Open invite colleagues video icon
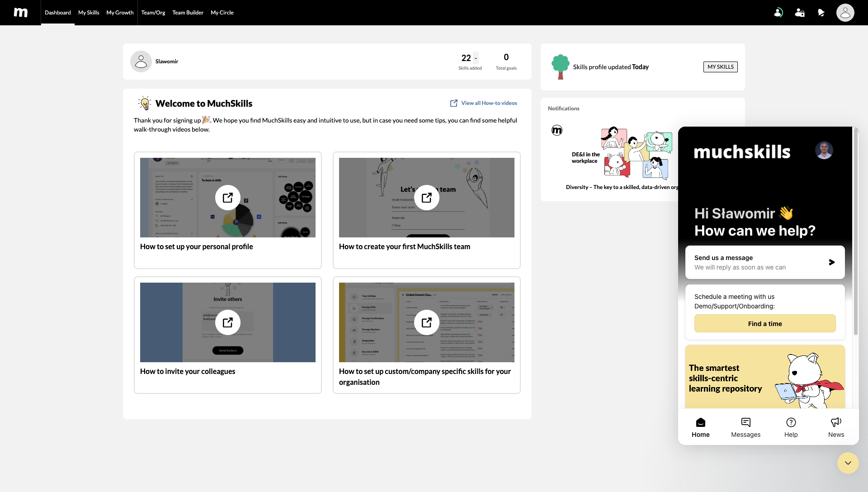This screenshot has height=492, width=868. pos(228,322)
